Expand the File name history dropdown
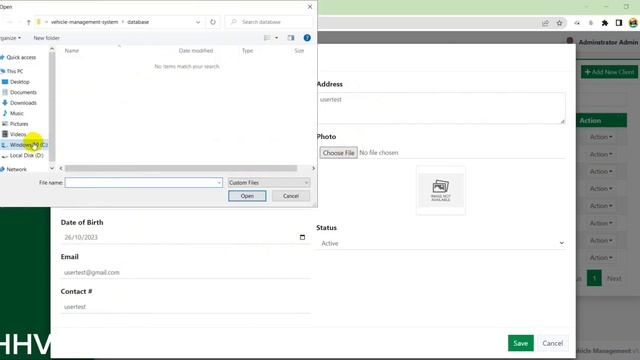The width and height of the screenshot is (640, 360). (219, 182)
